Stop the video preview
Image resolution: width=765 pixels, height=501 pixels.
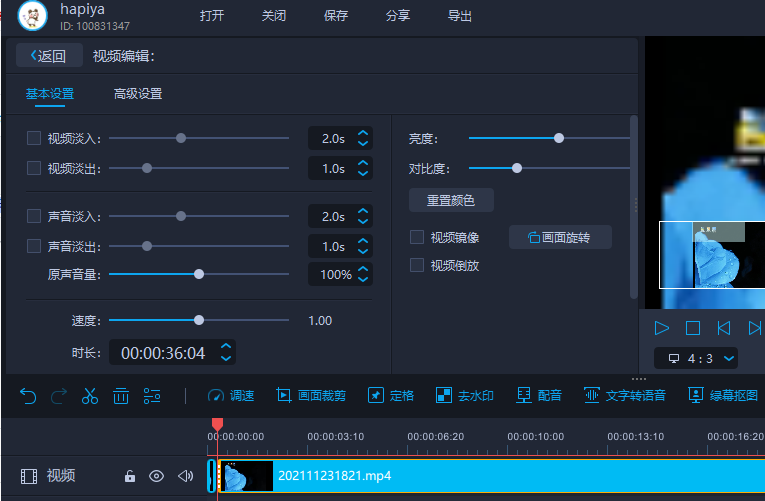693,328
